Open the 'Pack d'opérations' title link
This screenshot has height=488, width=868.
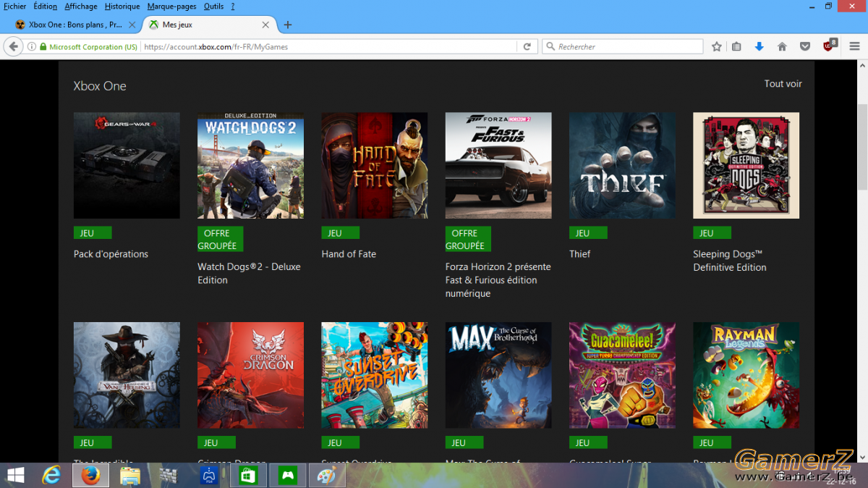[111, 254]
